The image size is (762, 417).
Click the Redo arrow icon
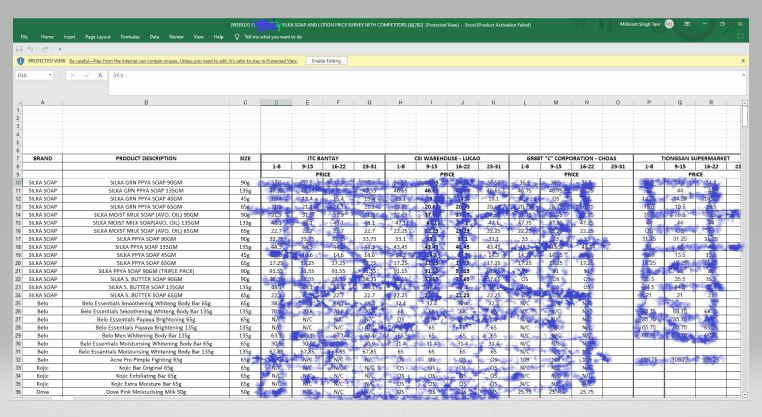tap(45, 49)
